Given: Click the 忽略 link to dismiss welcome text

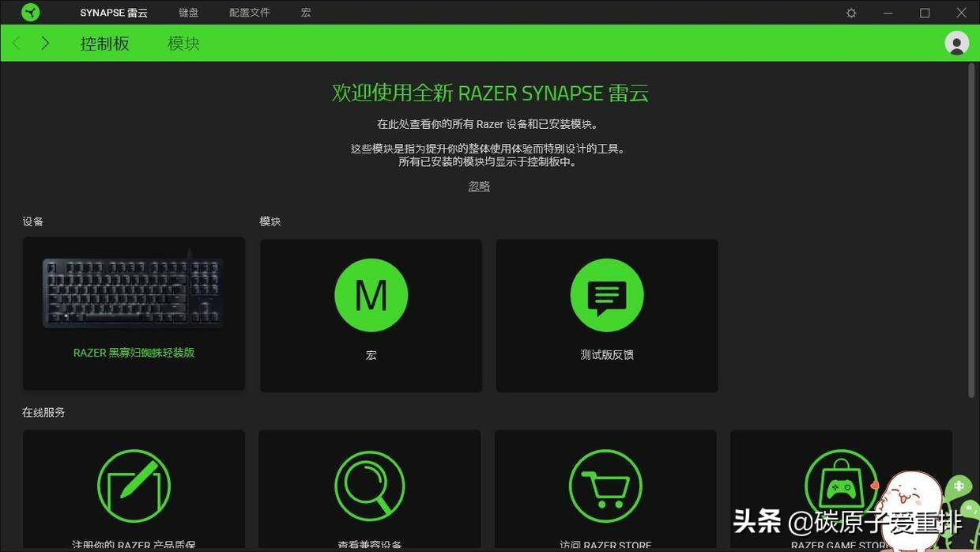Looking at the screenshot, I should tap(478, 185).
